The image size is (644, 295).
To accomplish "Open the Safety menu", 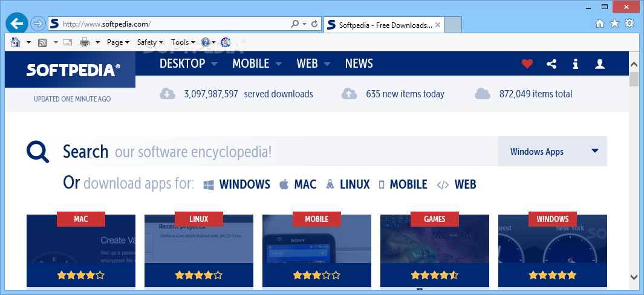I will pos(151,42).
